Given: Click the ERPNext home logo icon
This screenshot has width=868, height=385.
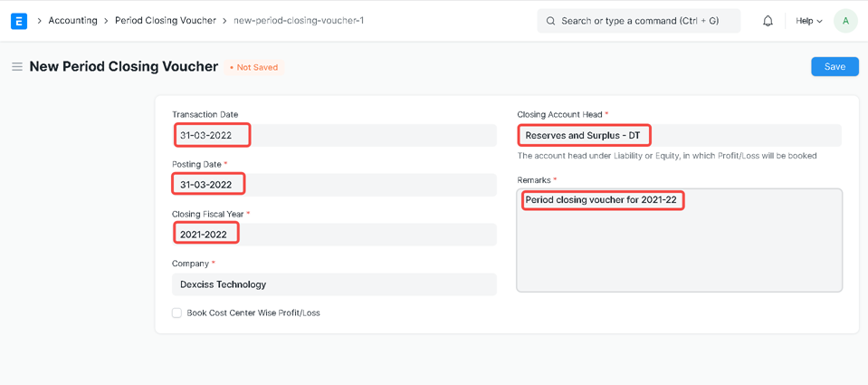Looking at the screenshot, I should coord(18,21).
